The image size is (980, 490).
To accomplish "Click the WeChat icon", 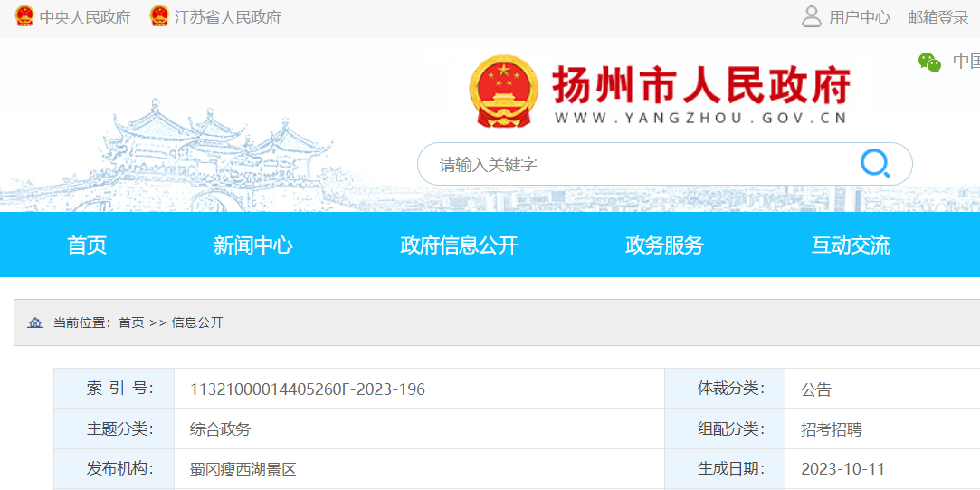I will click(x=929, y=62).
